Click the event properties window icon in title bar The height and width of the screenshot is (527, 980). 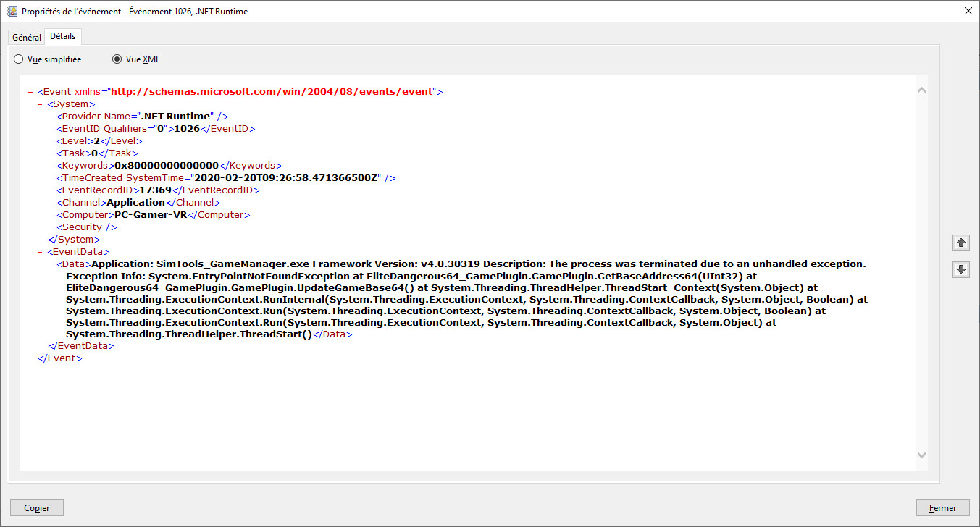tap(12, 11)
